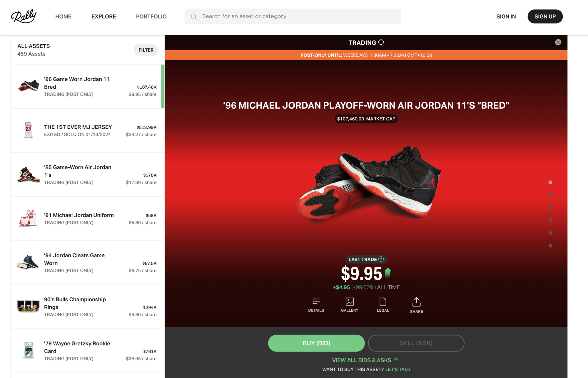588x378 pixels.
Task: Click the Rally logo
Action: pyautogui.click(x=24, y=16)
